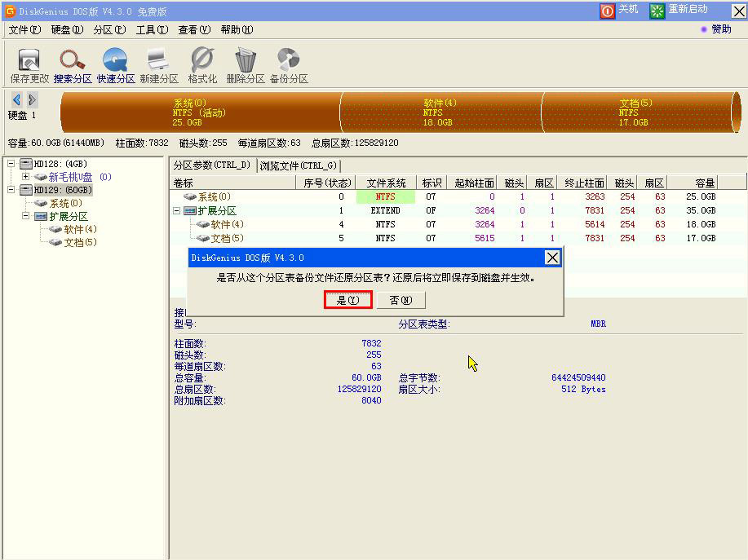This screenshot has width=748, height=560.
Task: Open the 工具(T) menu
Action: [x=153, y=30]
